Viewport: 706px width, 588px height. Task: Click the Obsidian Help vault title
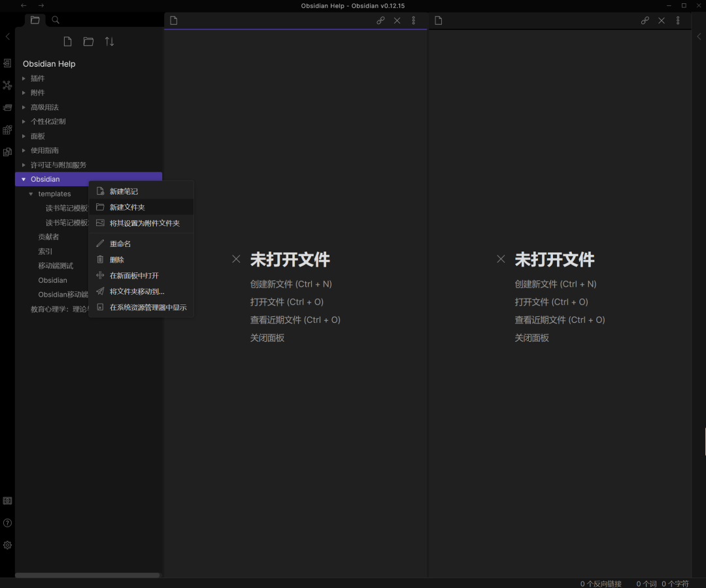[x=49, y=64]
